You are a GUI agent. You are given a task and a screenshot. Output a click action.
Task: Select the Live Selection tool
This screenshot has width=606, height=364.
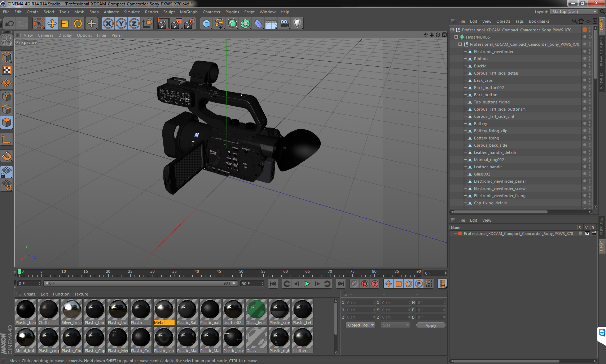point(39,24)
